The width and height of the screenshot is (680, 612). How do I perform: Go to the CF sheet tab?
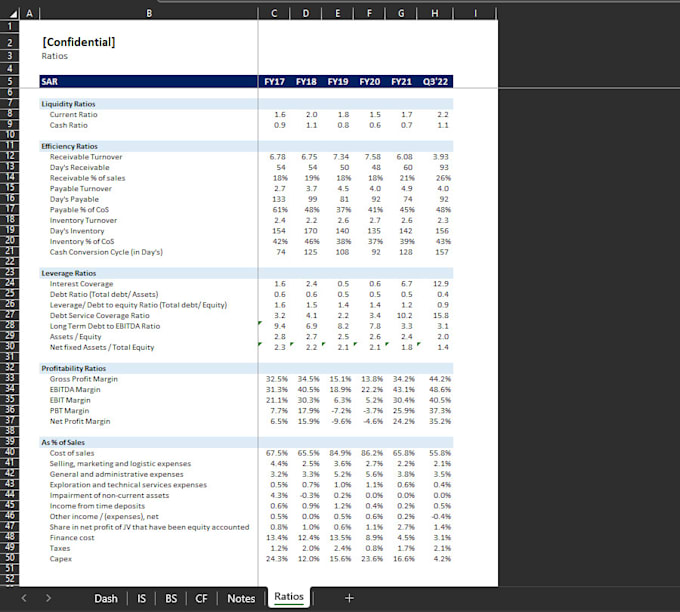[x=201, y=599]
